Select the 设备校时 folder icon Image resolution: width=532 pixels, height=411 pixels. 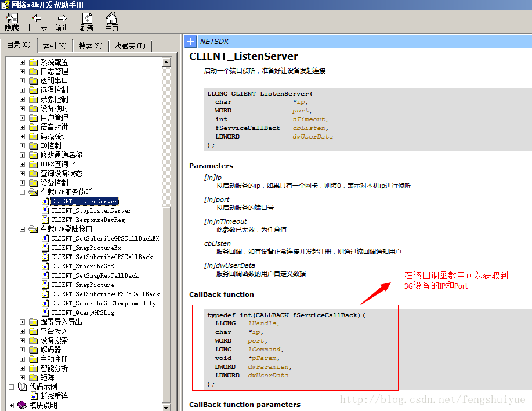33,108
